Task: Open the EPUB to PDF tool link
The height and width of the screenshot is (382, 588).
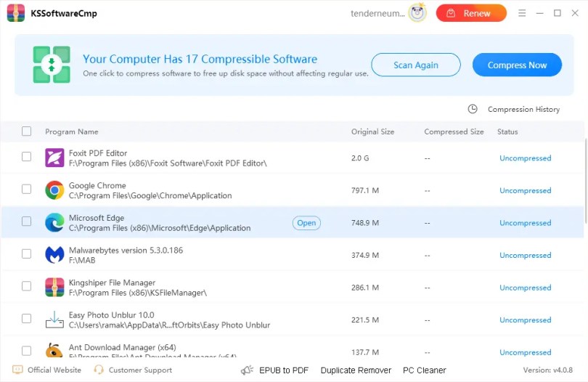Action: pyautogui.click(x=284, y=370)
